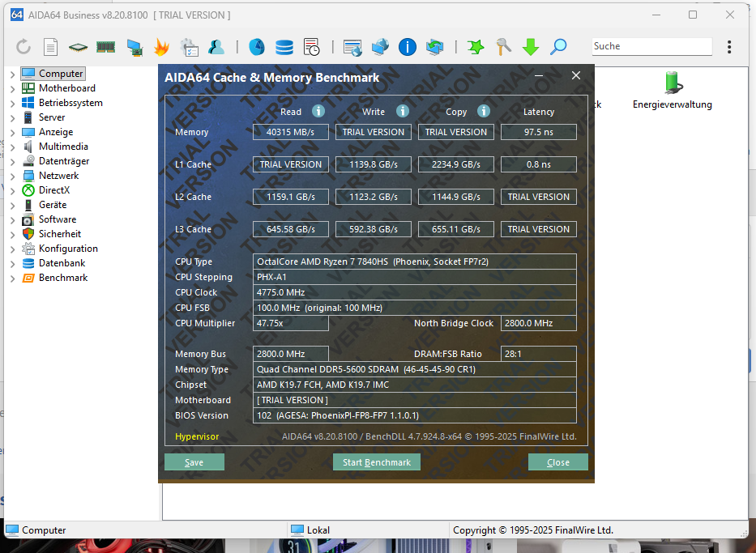
Task: Click the Memory Read value 40315 MB/s
Action: (291, 132)
